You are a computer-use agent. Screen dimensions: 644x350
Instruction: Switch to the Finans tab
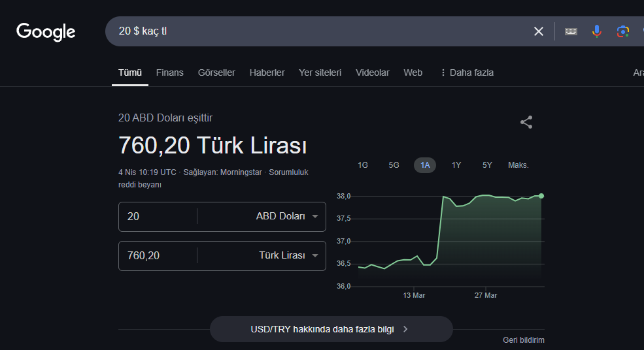[169, 72]
